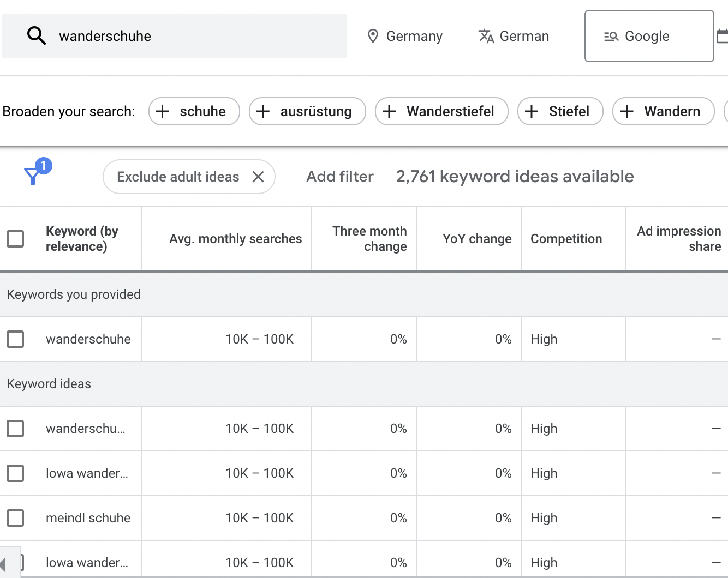Open the Germany location setting
This screenshot has width=728, height=578.
(404, 36)
